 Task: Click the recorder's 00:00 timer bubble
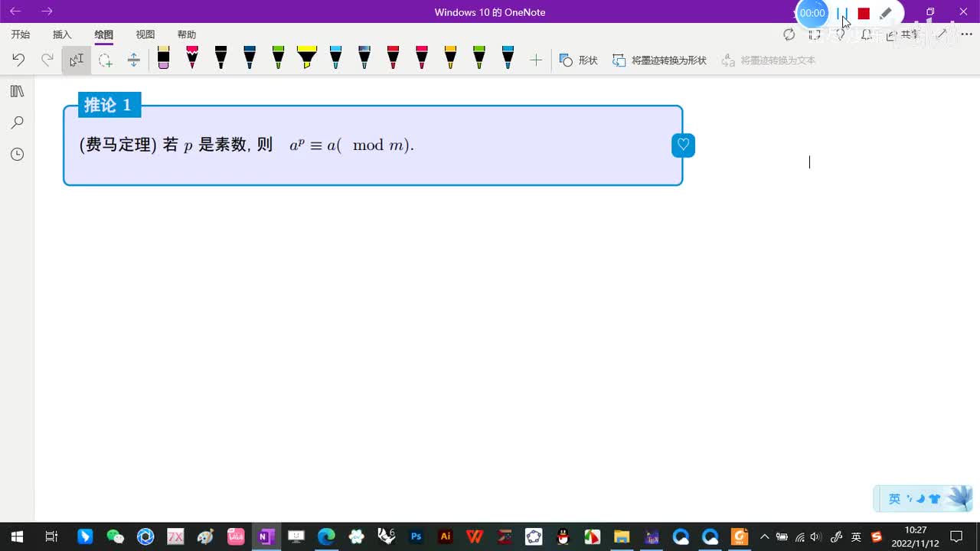tap(812, 13)
